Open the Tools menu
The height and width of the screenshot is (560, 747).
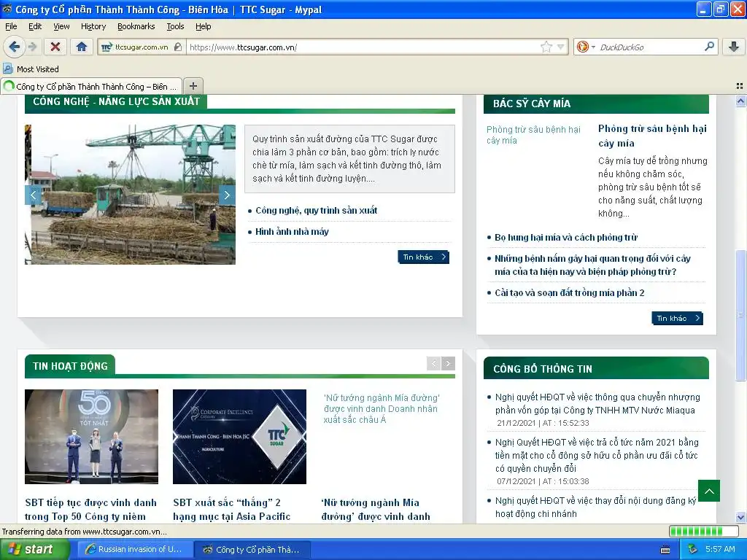175,26
